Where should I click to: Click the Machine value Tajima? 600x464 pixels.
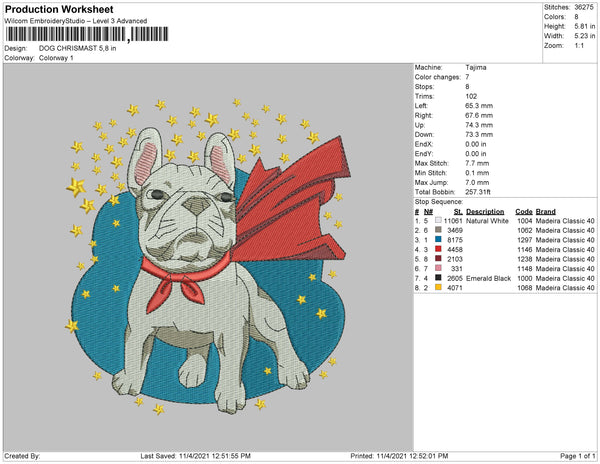(476, 67)
